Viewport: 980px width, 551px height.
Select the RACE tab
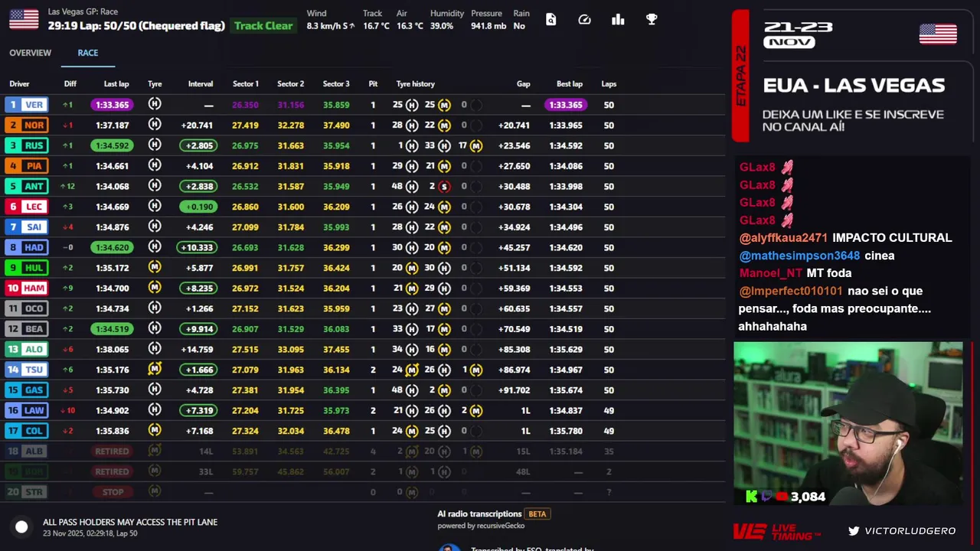pyautogui.click(x=87, y=53)
